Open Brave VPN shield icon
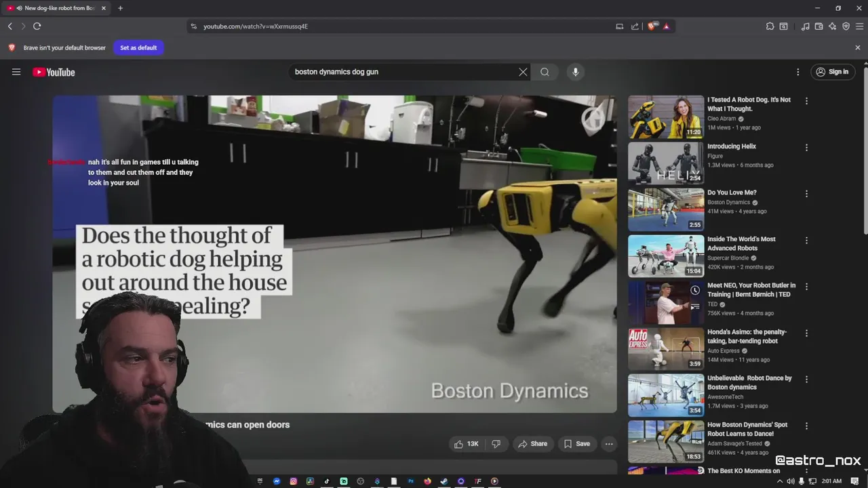 846,26
